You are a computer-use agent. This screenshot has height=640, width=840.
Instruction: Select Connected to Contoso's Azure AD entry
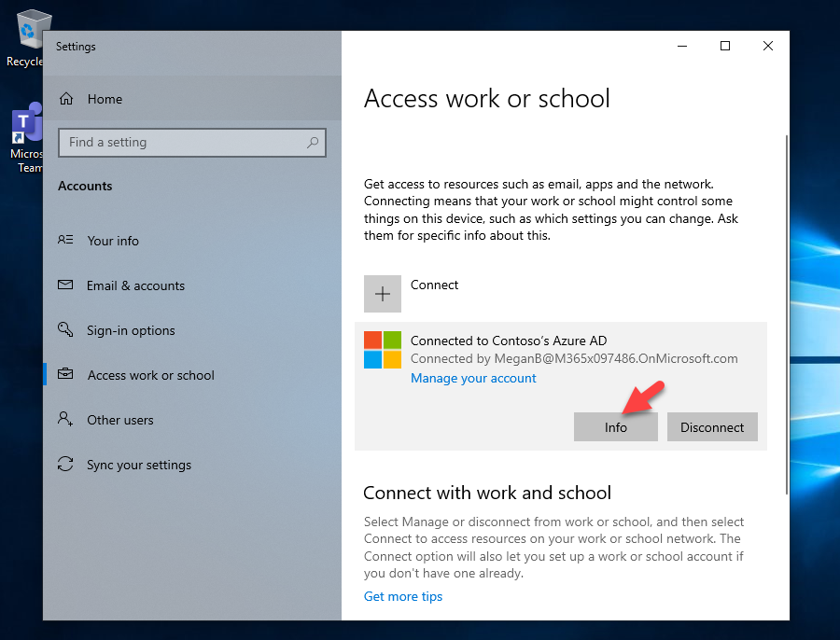(561, 386)
